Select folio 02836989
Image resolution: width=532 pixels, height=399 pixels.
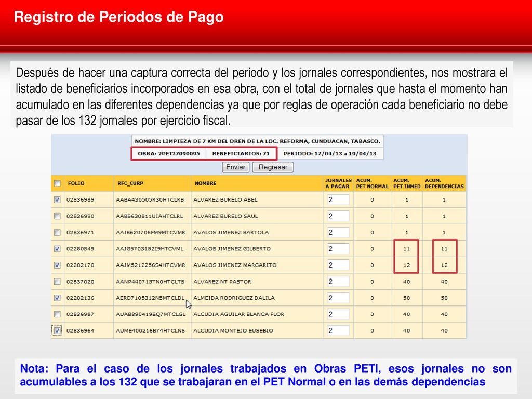tap(80, 200)
